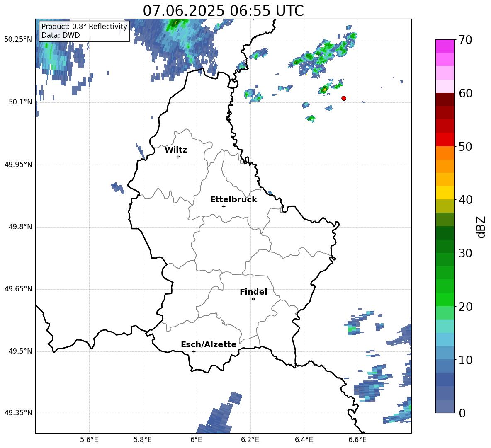This screenshot has width=491, height=448.
Task: Click latitude label 49.65°N
Action: 18,289
